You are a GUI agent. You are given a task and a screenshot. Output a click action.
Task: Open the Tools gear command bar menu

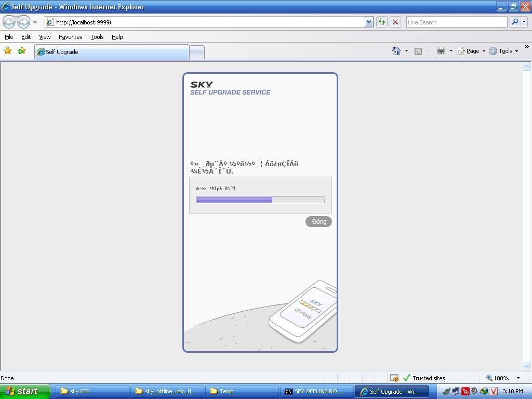point(503,51)
